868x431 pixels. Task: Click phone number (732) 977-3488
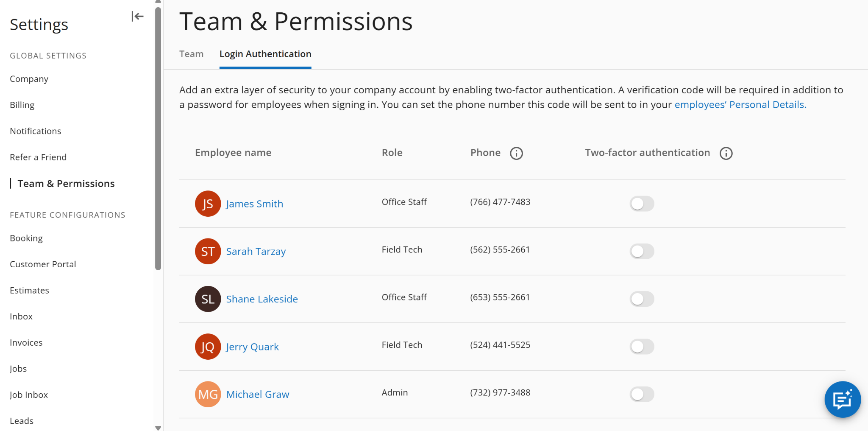tap(500, 392)
